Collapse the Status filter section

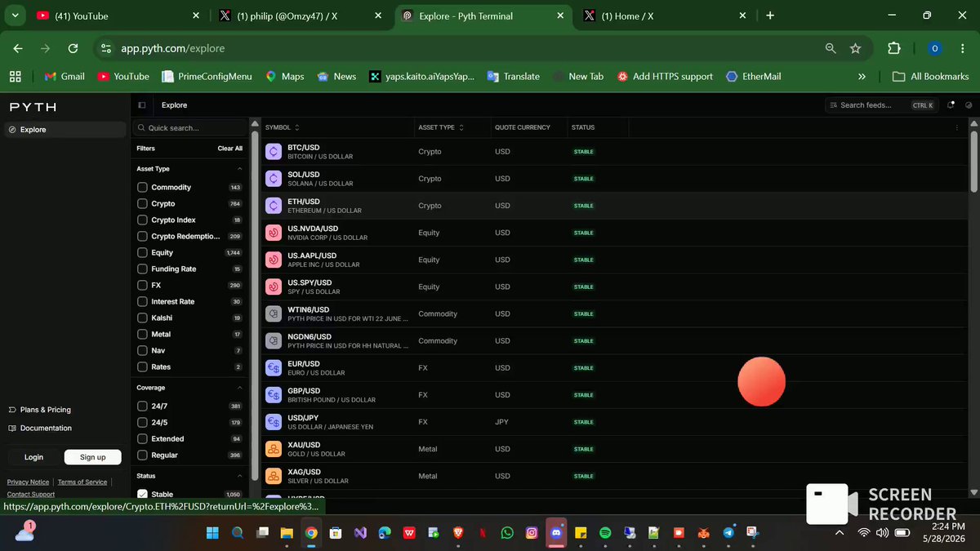point(239,476)
